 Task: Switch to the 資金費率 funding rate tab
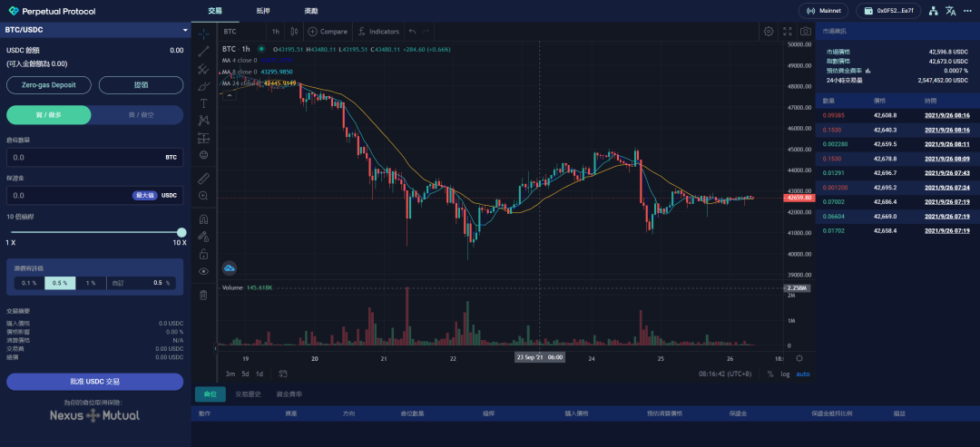pos(289,394)
